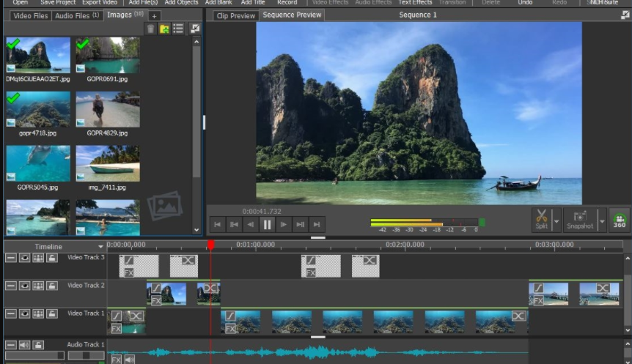Switch to the Video Files tab

(31, 15)
